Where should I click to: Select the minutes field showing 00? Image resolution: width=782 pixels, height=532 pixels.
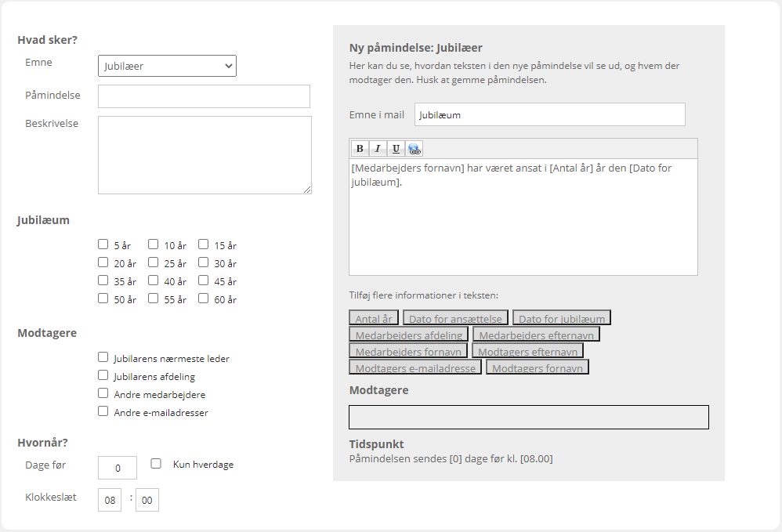[147, 500]
